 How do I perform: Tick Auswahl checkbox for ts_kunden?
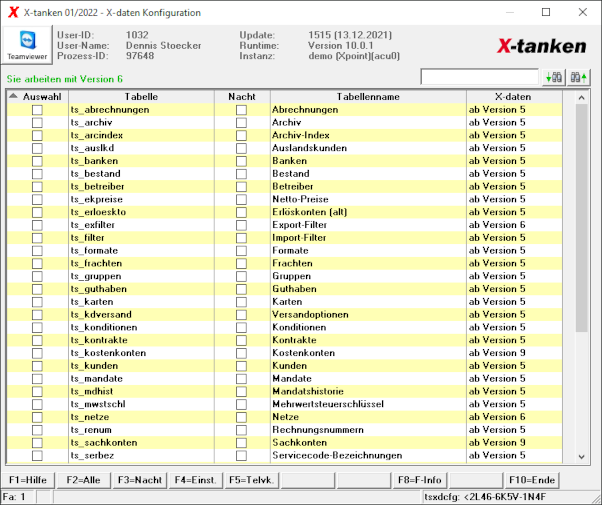pyautogui.click(x=37, y=366)
